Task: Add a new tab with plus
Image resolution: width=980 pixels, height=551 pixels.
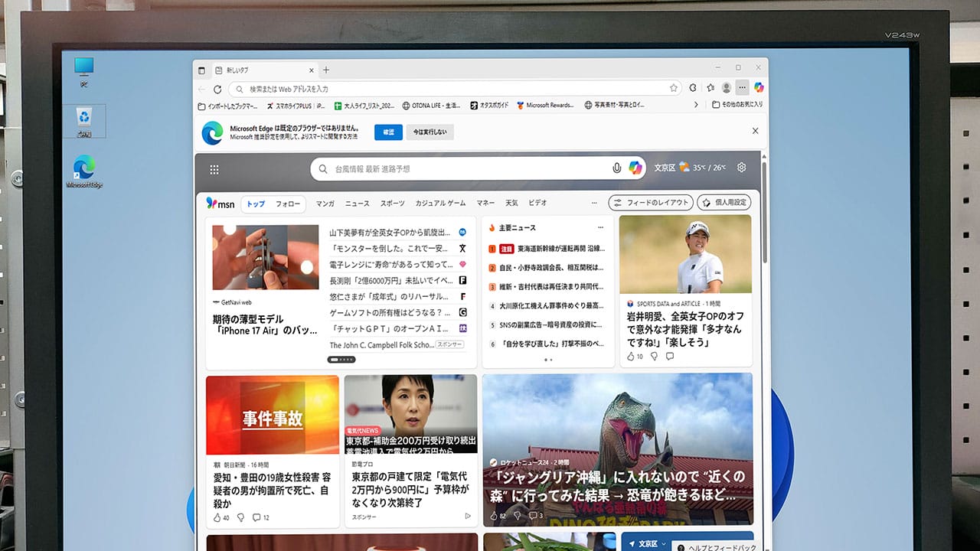Action: click(x=325, y=70)
